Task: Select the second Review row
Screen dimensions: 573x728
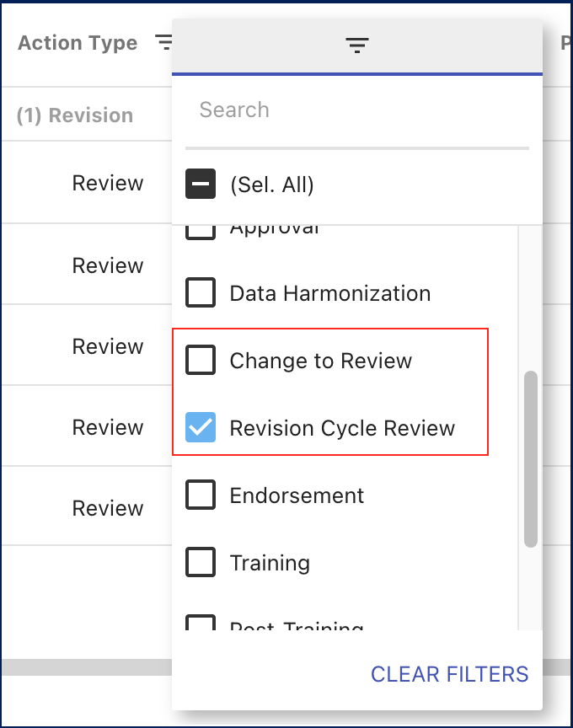Action: pos(108,266)
